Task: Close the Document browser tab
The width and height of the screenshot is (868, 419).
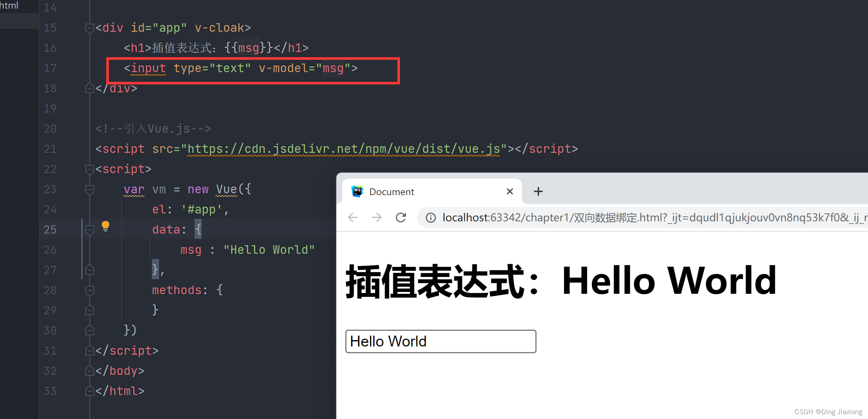Action: [x=510, y=191]
